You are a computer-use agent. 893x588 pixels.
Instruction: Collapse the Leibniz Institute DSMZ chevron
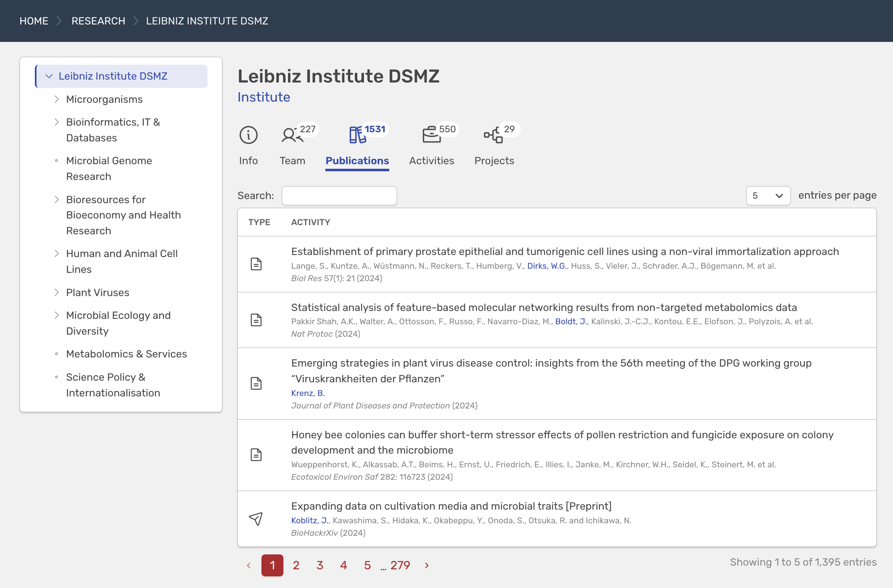click(x=49, y=76)
